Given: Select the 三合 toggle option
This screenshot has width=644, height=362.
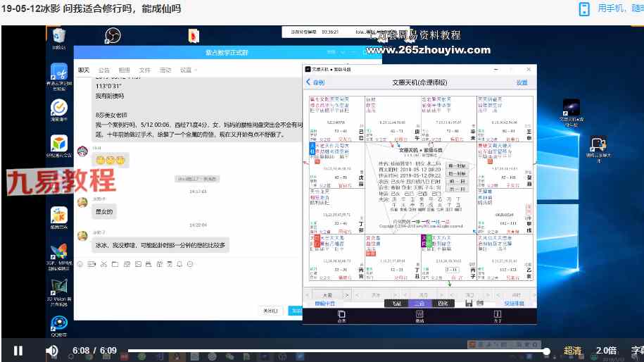Looking at the screenshot, I should coord(419,304).
